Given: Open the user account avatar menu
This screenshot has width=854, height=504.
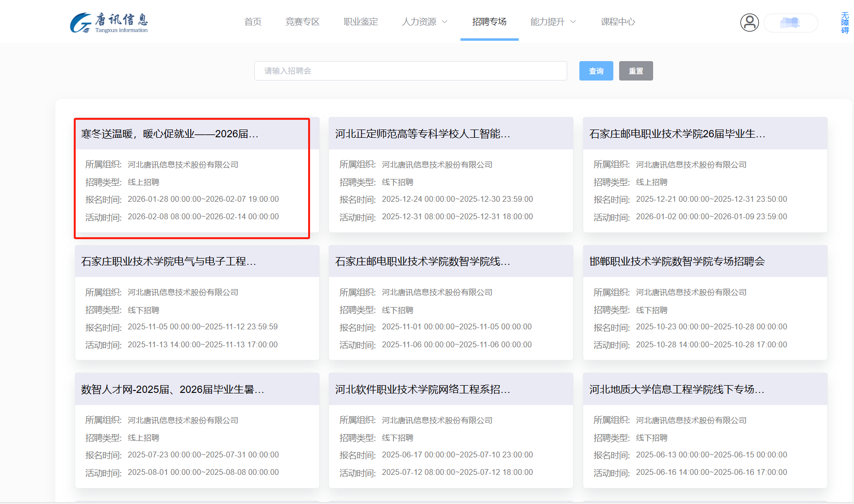Looking at the screenshot, I should pos(750,22).
